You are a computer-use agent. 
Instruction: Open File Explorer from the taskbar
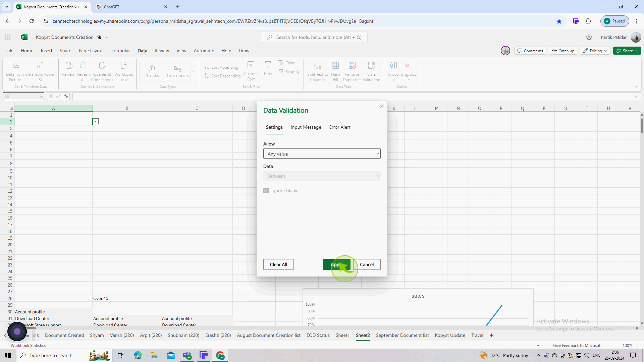pos(154,355)
